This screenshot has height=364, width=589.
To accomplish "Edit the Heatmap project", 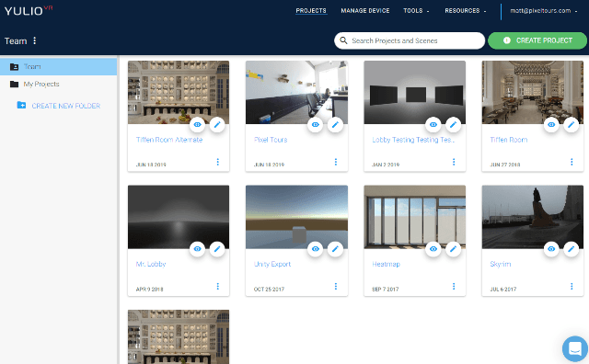I will (453, 249).
